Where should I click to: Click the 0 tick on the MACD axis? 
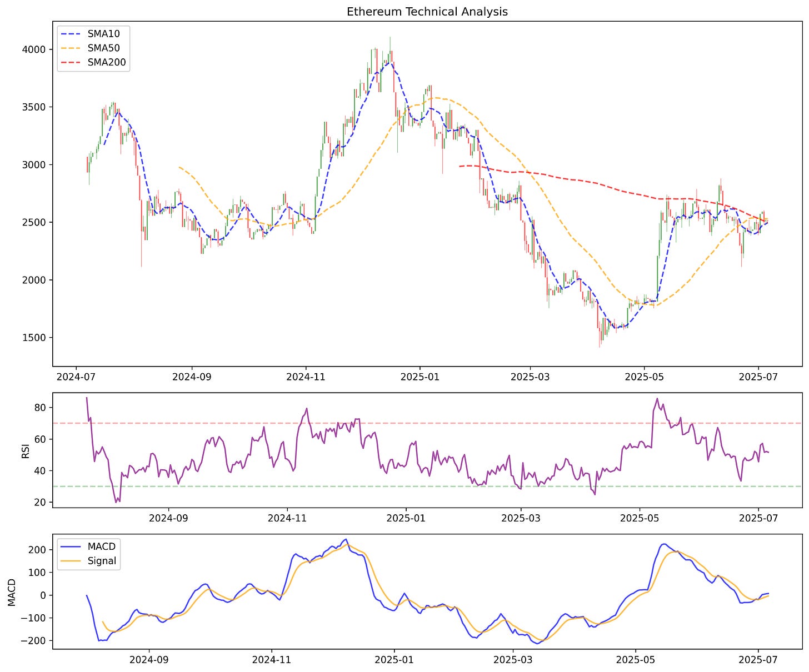[44, 595]
